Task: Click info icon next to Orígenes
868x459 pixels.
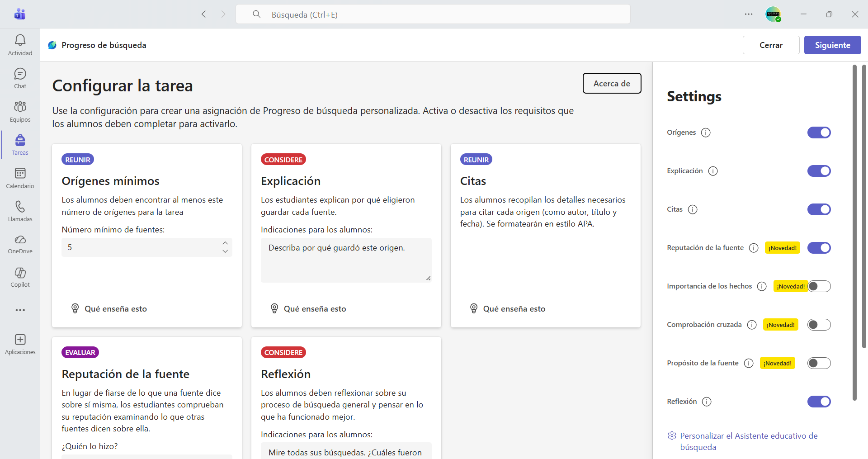Action: pyautogui.click(x=706, y=132)
